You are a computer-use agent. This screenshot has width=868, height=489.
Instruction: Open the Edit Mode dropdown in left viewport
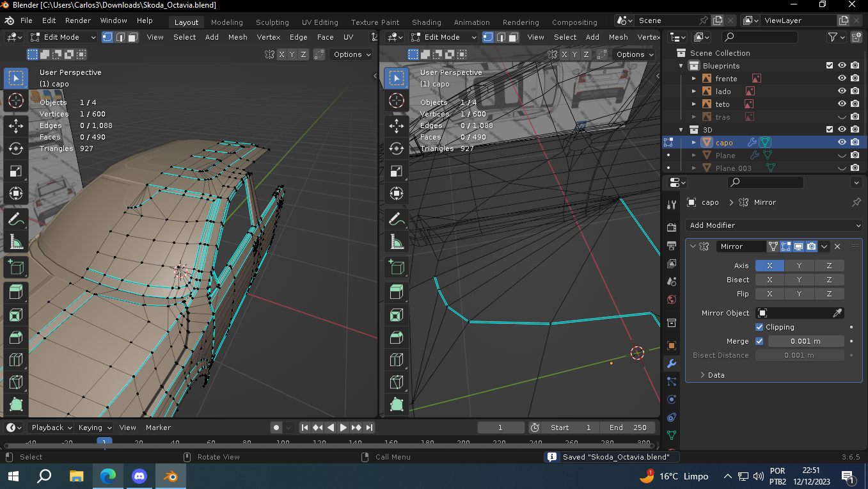point(63,37)
